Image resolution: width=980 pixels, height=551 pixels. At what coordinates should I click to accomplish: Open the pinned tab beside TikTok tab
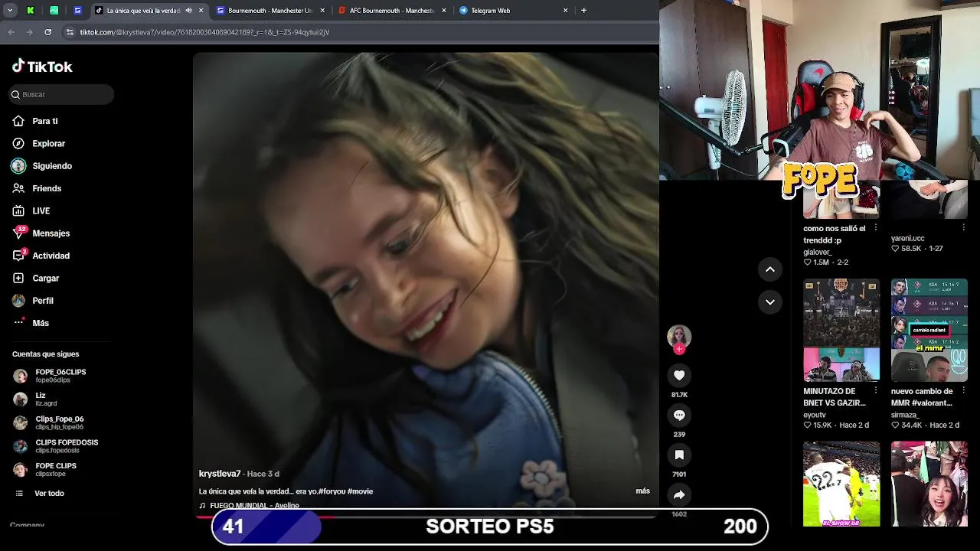click(x=77, y=11)
